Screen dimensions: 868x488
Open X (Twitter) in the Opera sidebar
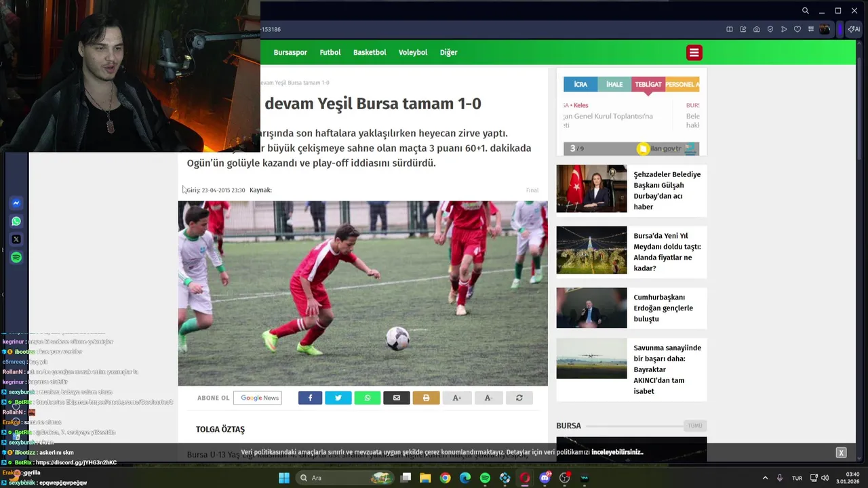click(16, 239)
